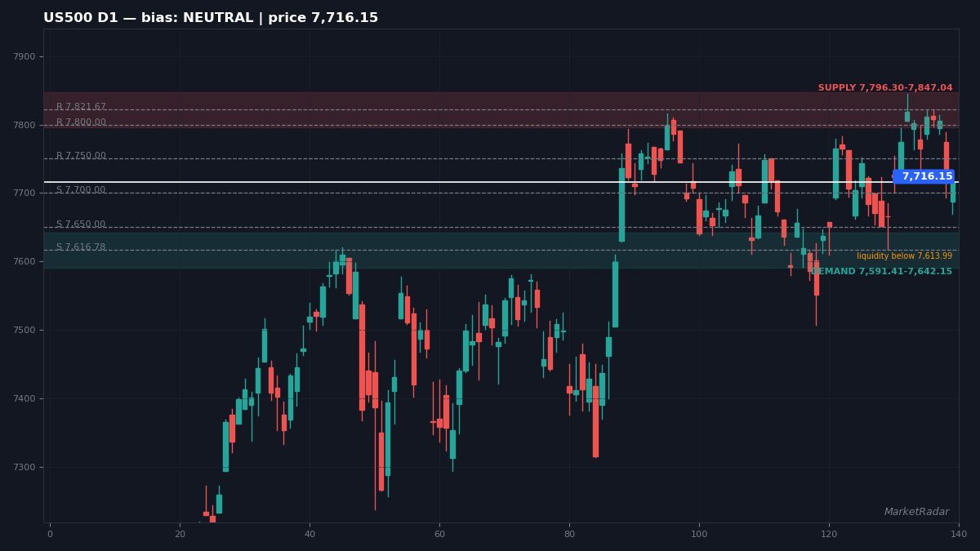Click the x-axis tick label 120

[x=829, y=535]
